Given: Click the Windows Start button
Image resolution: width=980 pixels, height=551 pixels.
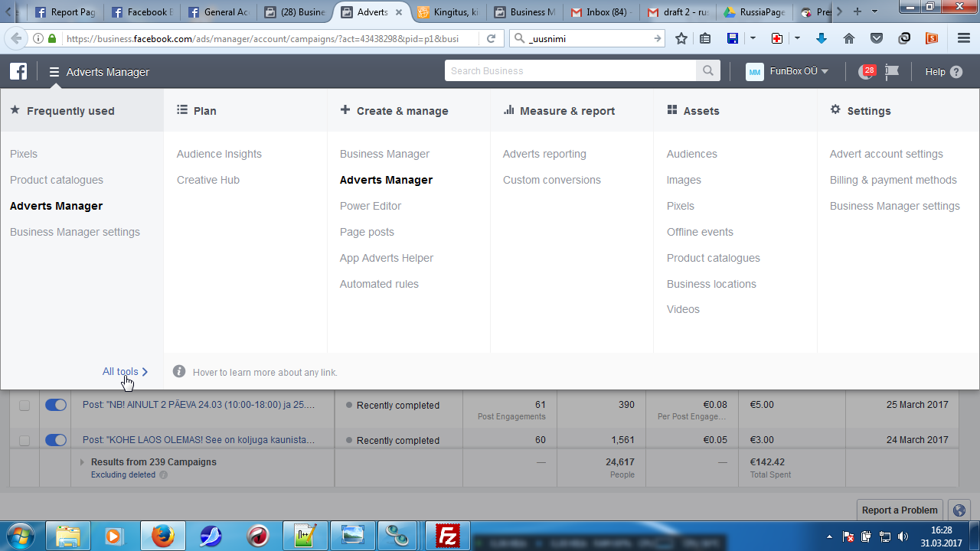Looking at the screenshot, I should tap(21, 535).
